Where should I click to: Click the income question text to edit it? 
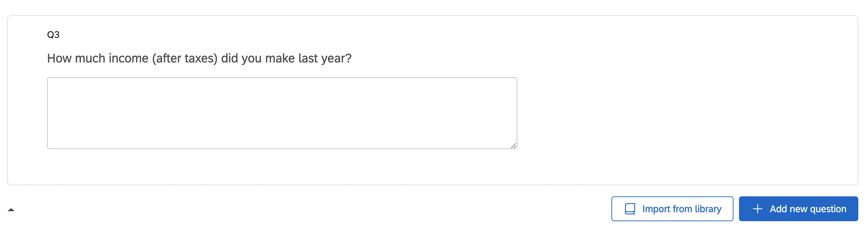click(x=199, y=58)
